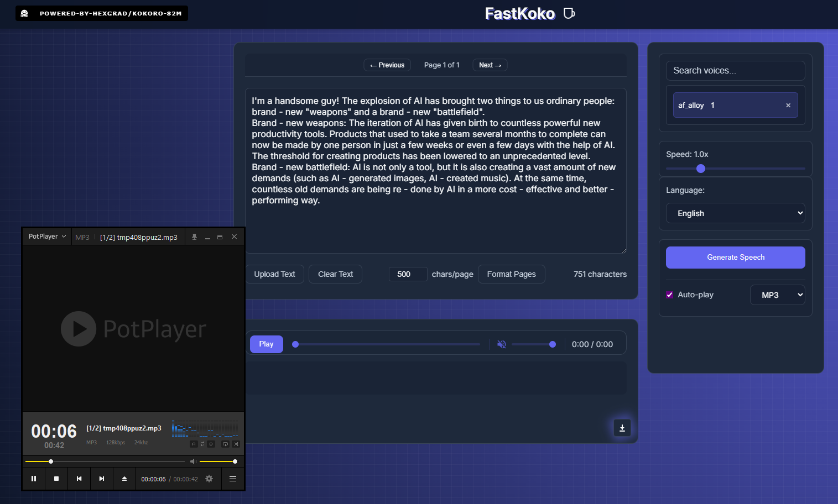838x504 pixels.
Task: Click the download audio icon
Action: [x=622, y=428]
